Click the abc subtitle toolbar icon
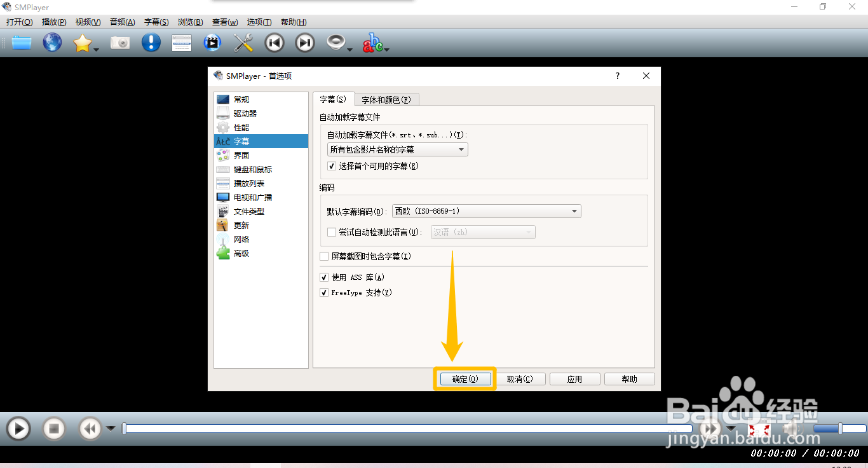 (372, 43)
